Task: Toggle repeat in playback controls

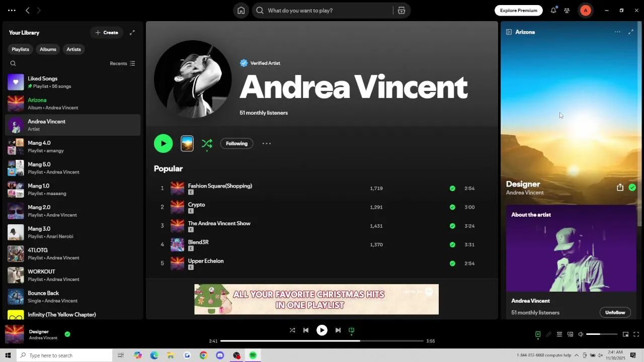Action: click(352, 330)
